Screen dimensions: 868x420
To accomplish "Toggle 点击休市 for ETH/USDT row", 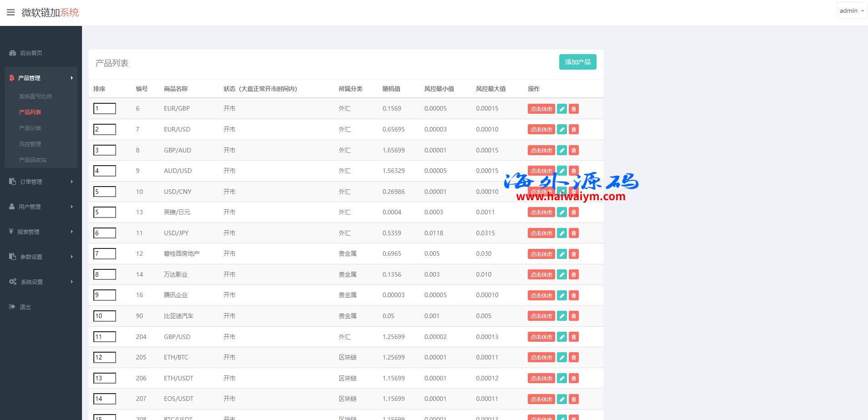I will (x=541, y=379).
